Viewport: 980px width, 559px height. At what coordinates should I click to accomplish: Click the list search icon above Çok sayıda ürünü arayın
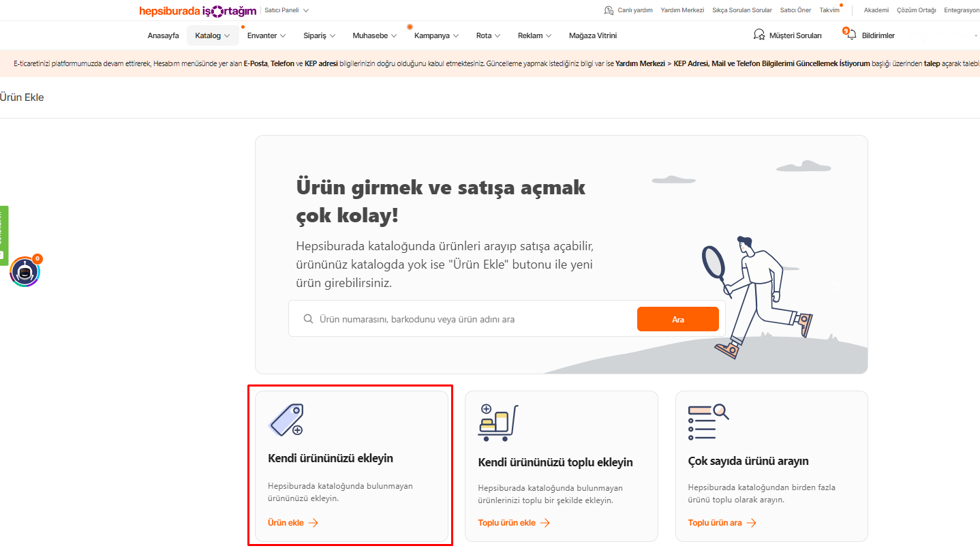(x=709, y=422)
